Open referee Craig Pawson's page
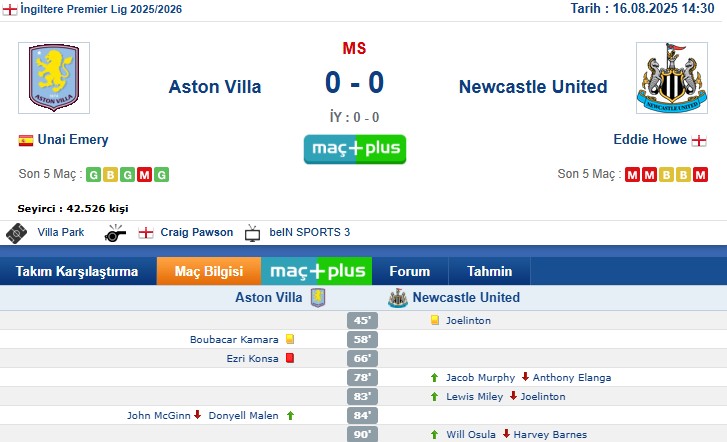This screenshot has height=442, width=727. (197, 232)
